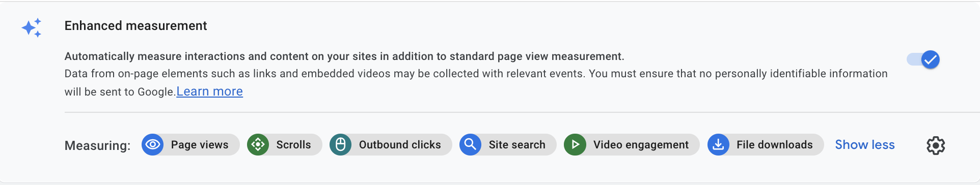
Task: Select the Scrolls chip label
Action: (293, 145)
